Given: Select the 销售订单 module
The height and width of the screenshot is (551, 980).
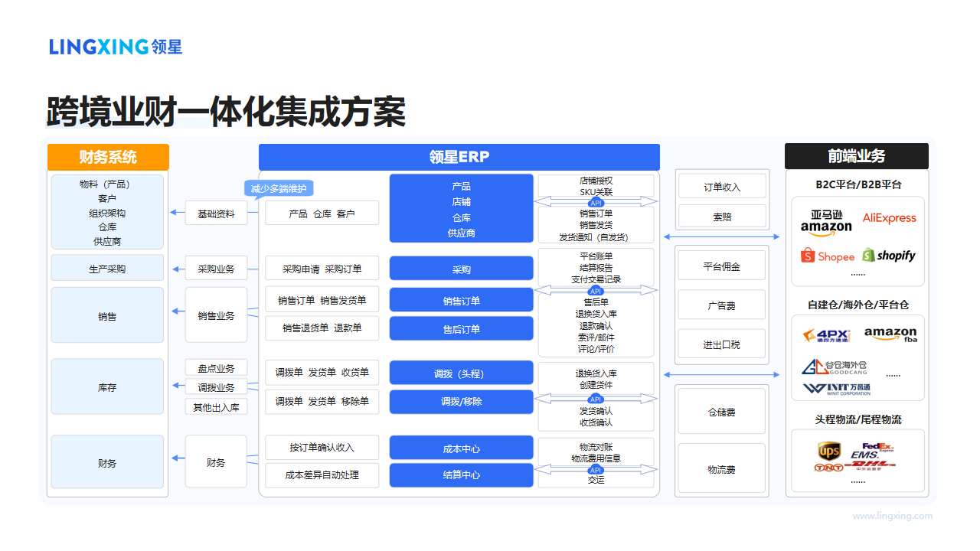Looking at the screenshot, I should click(461, 299).
